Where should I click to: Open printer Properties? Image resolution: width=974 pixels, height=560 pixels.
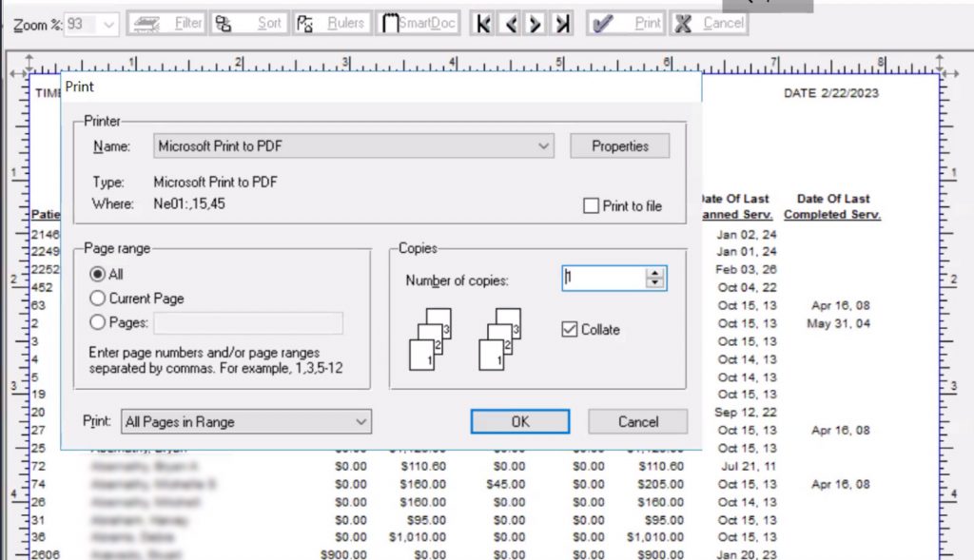[x=619, y=145]
